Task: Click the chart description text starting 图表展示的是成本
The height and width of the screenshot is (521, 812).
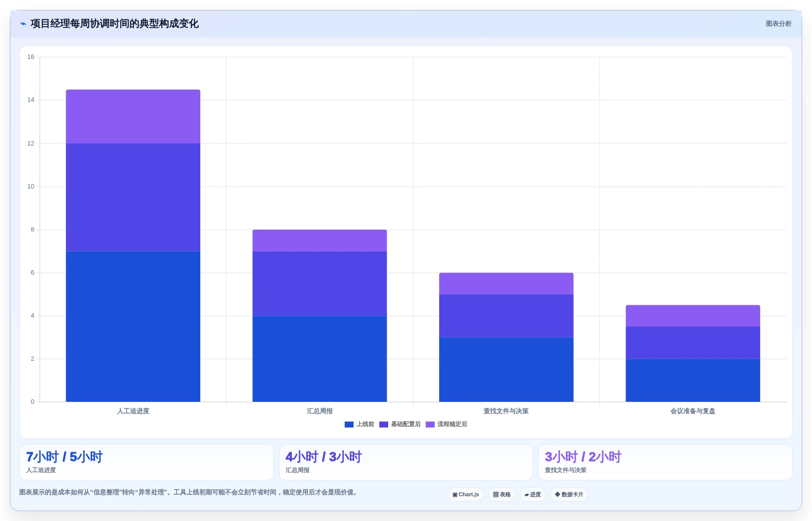Action: (x=188, y=492)
